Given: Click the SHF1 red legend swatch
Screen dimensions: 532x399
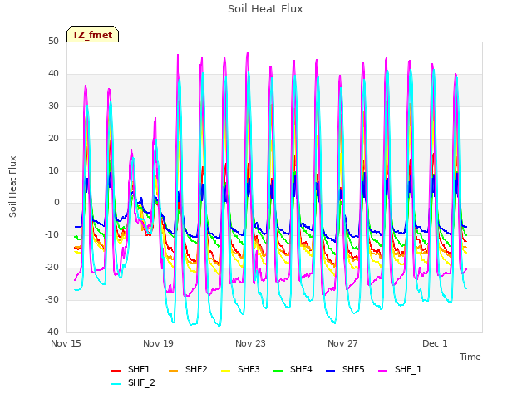Looking at the screenshot, I should (116, 371).
